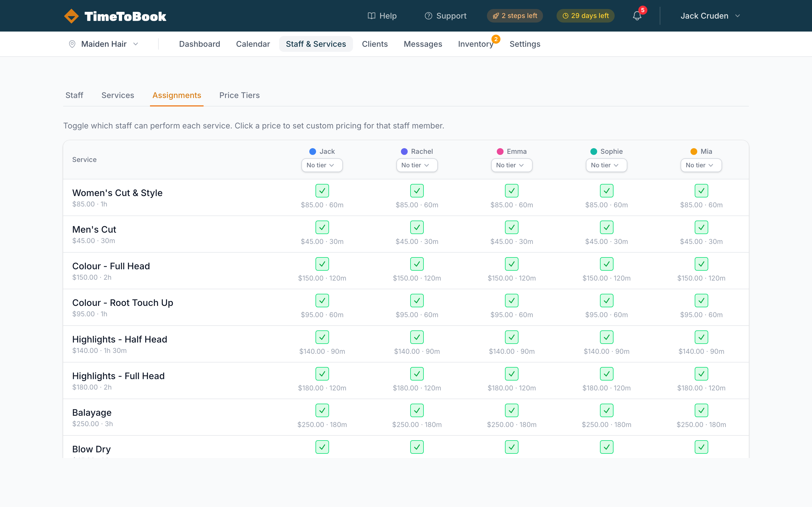Click Sophie's price for Highlights - Full Head
Image resolution: width=812 pixels, height=507 pixels.
click(606, 388)
